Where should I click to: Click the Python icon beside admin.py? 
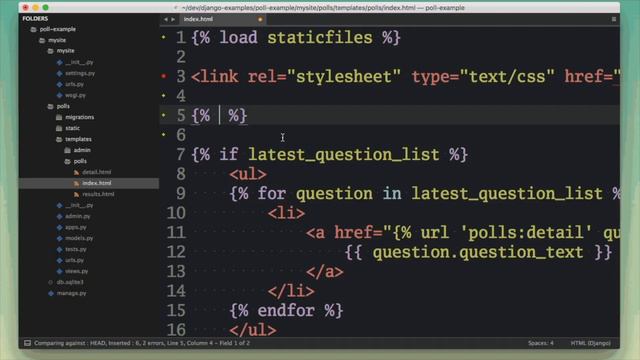pos(60,216)
